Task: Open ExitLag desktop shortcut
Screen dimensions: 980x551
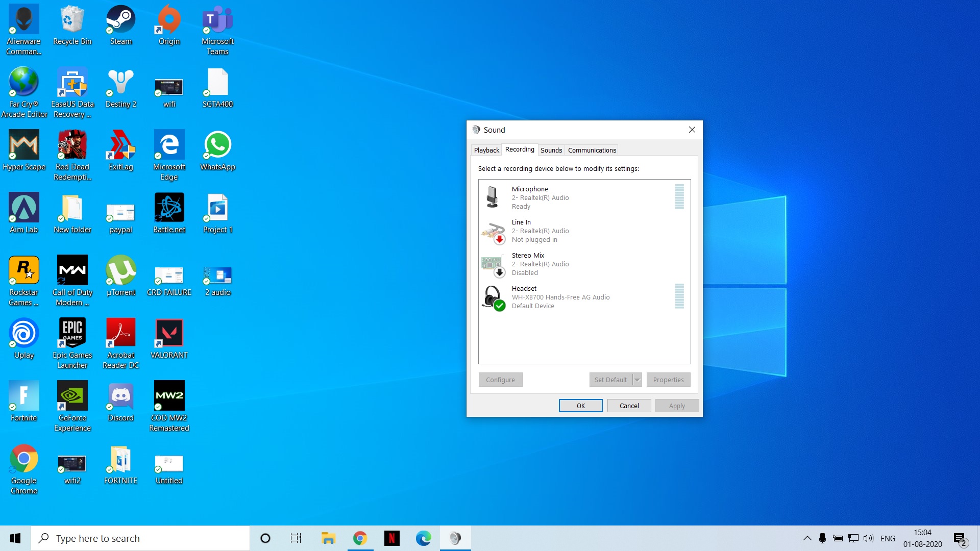Action: [120, 151]
